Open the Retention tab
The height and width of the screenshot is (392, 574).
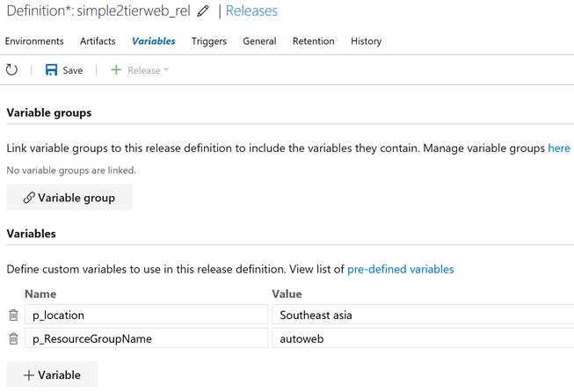click(313, 41)
